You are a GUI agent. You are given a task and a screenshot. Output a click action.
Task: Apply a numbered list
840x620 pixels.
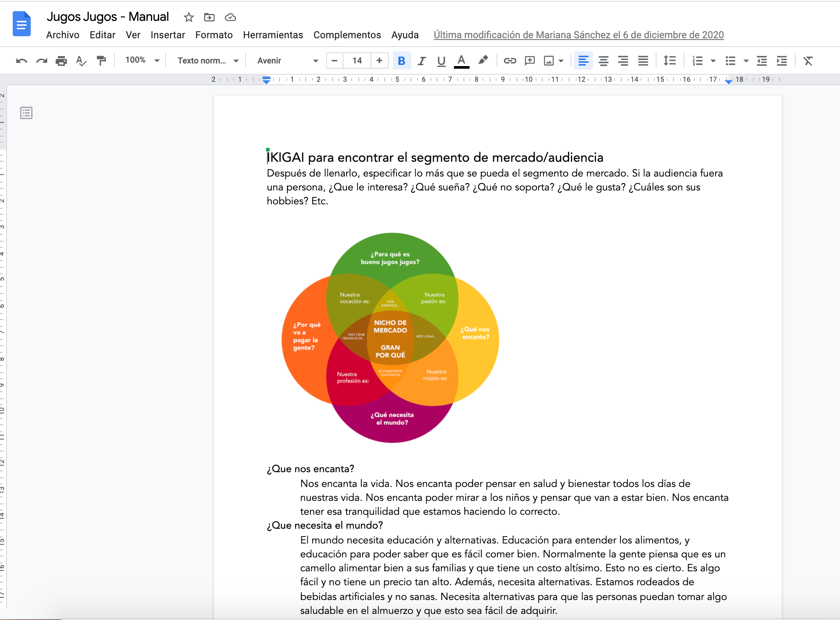pos(697,61)
